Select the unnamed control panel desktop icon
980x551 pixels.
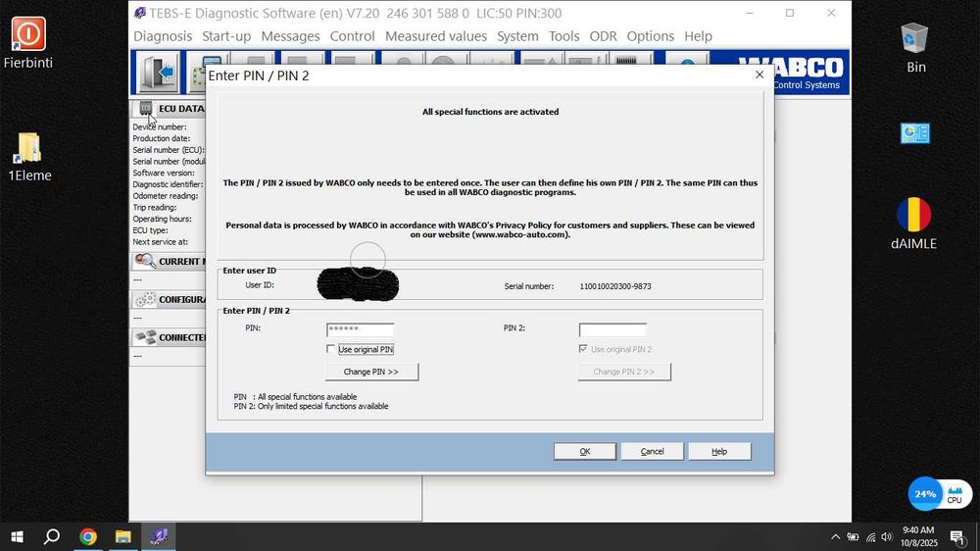pyautogui.click(x=915, y=133)
